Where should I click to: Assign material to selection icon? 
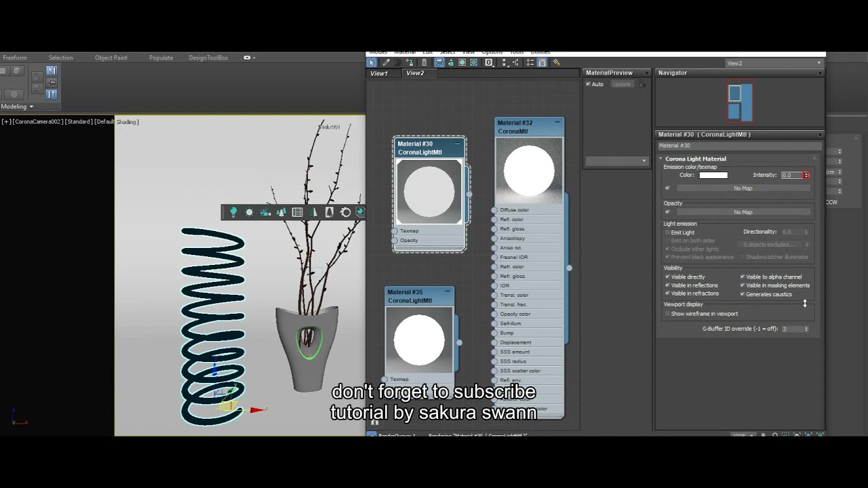pyautogui.click(x=410, y=62)
